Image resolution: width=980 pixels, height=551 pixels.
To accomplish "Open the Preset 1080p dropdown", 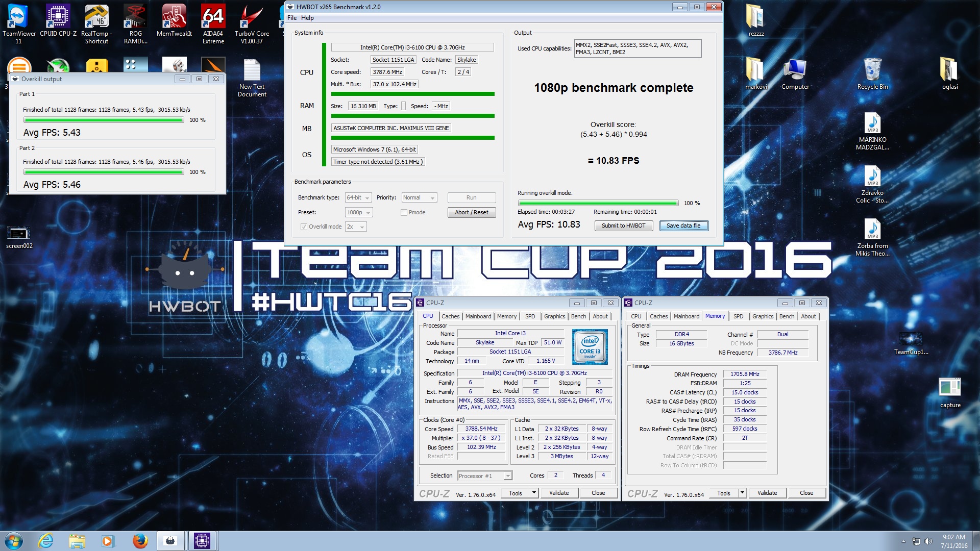I will point(359,212).
